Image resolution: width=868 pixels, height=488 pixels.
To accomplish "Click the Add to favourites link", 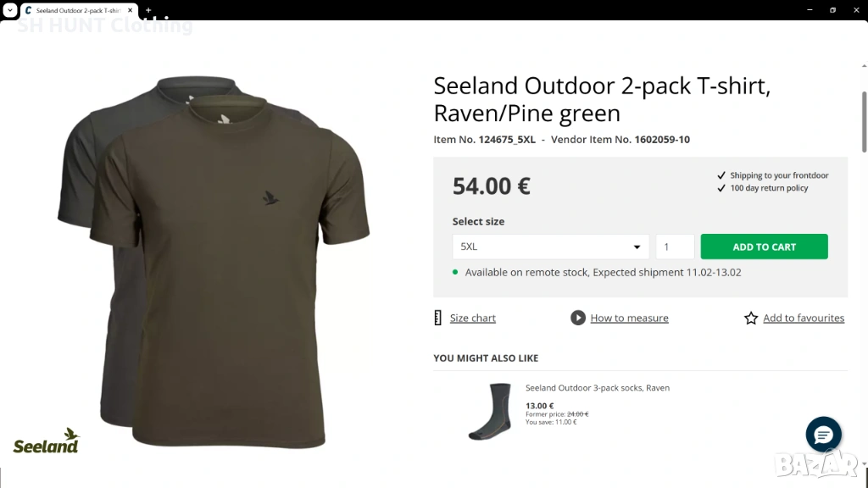I will (804, 319).
